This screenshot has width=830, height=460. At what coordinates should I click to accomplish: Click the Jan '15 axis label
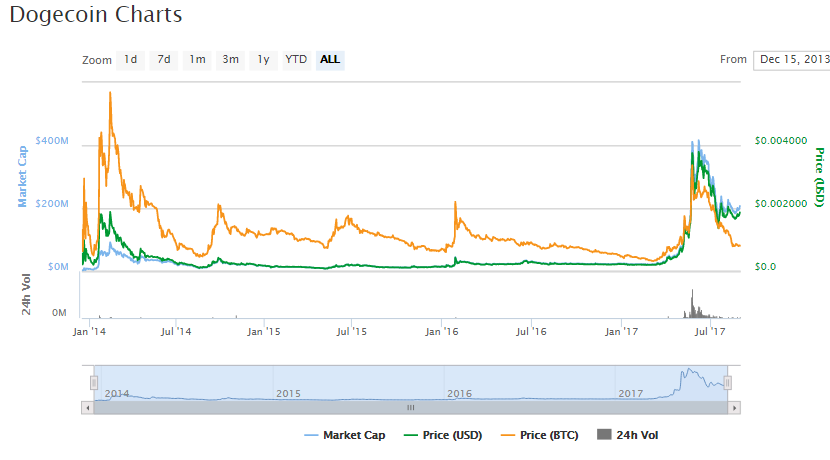tap(264, 332)
